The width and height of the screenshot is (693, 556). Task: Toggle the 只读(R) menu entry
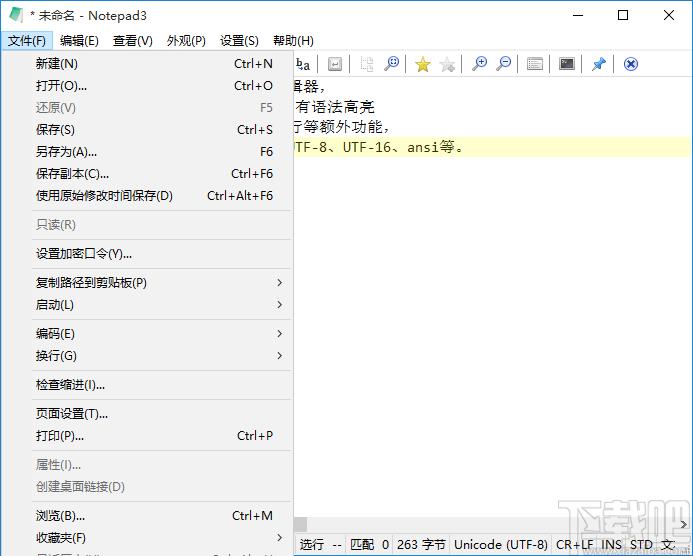click(x=147, y=225)
